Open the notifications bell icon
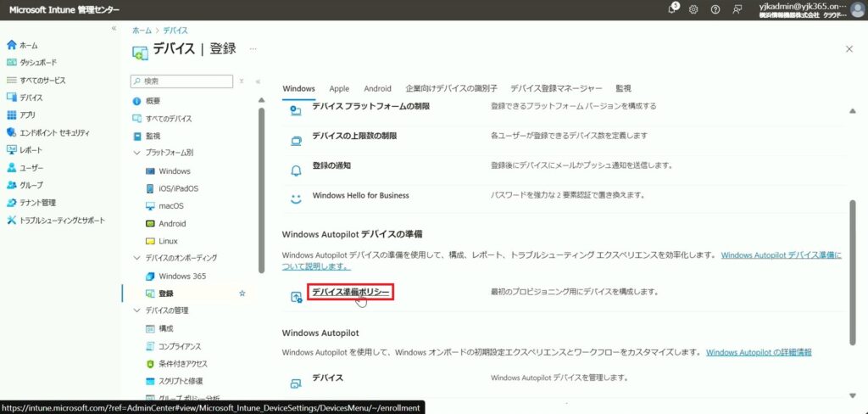The height and width of the screenshot is (414, 868). click(672, 9)
